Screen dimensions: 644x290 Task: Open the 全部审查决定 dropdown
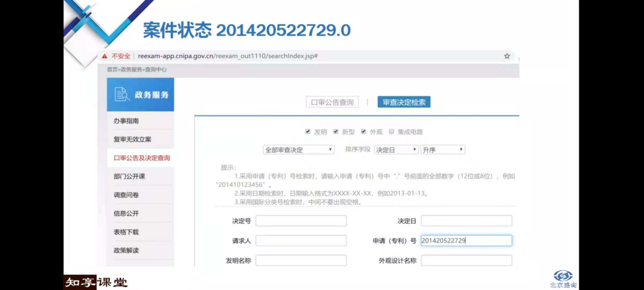click(x=298, y=150)
